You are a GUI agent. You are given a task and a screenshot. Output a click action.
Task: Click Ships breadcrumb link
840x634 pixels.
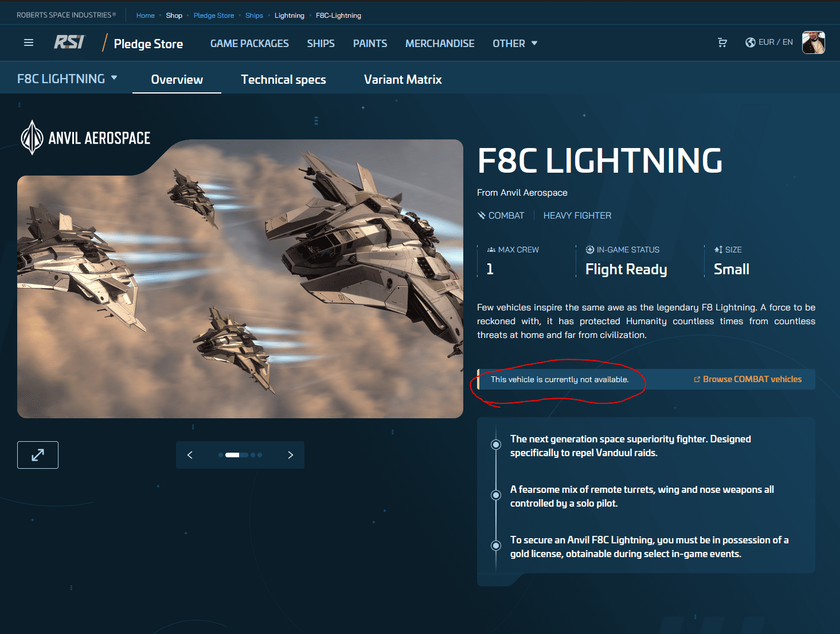(254, 15)
